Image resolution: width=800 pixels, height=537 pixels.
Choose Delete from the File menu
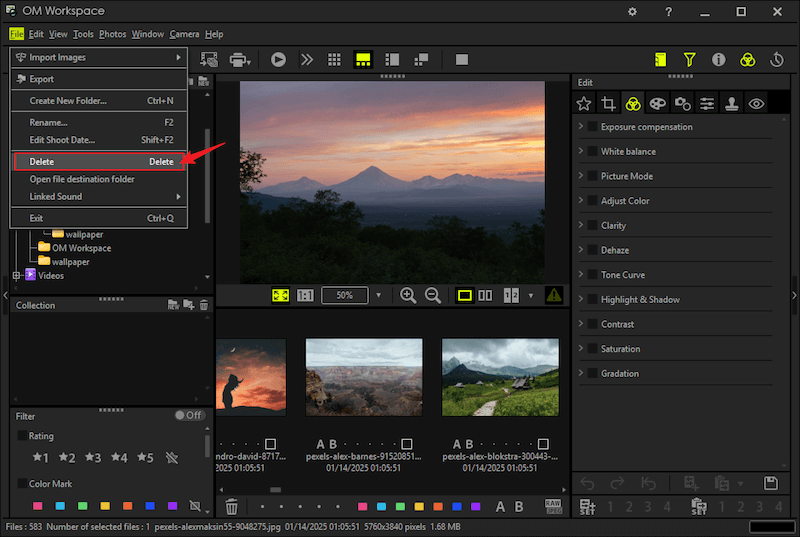[99, 161]
